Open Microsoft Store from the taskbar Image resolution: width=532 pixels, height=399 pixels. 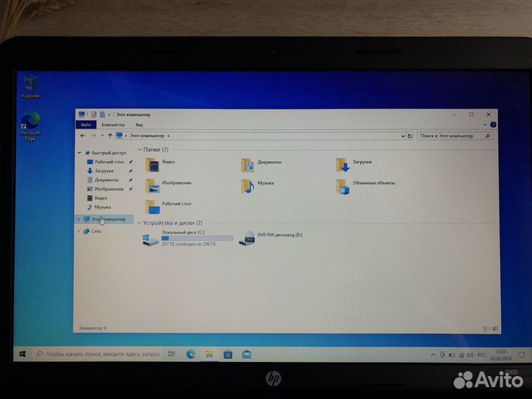(x=228, y=355)
